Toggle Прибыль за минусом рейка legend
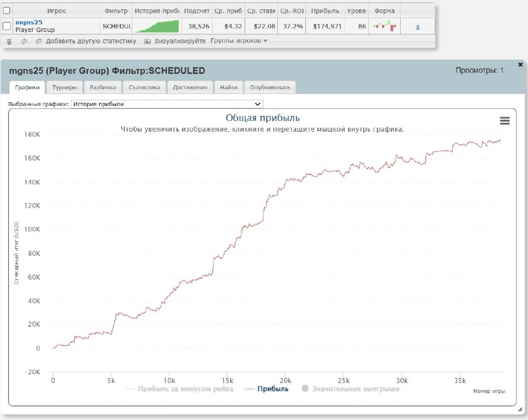Viewport: 528px width, 420px height. tap(179, 389)
